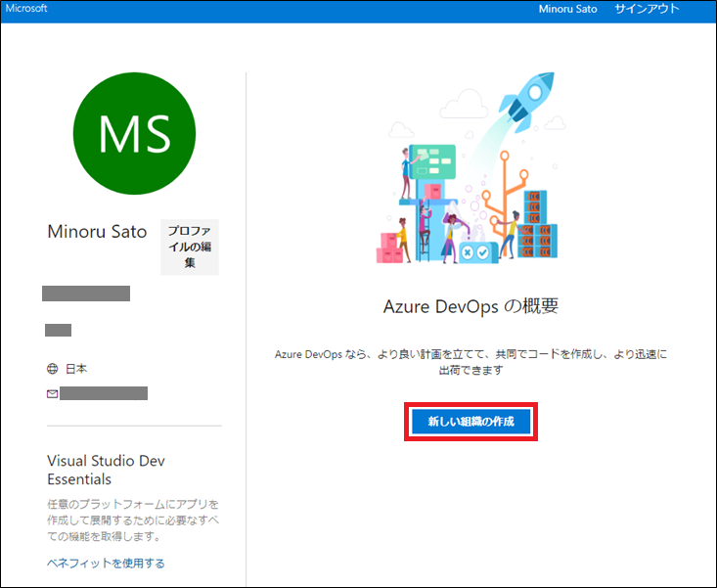Viewport: 717px width, 588px height.
Task: Click the 日本 country text
Action: coord(76,369)
